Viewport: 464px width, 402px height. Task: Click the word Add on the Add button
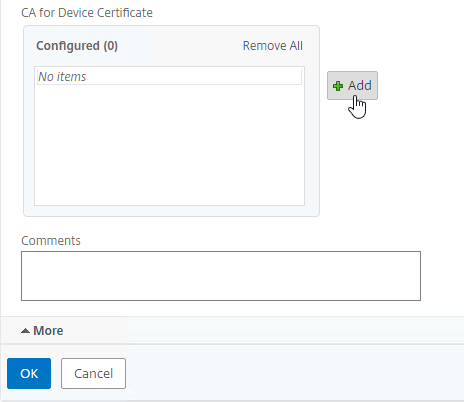(360, 86)
